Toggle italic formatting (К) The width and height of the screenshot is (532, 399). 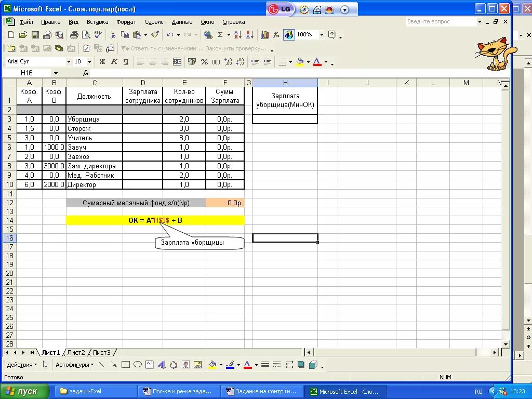(114, 61)
